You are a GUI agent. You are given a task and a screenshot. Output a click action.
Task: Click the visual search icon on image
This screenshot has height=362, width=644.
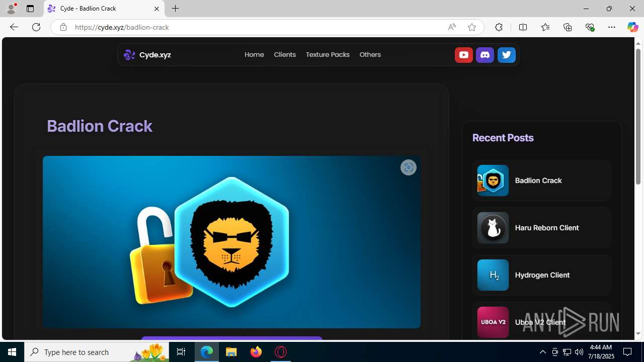tap(409, 167)
